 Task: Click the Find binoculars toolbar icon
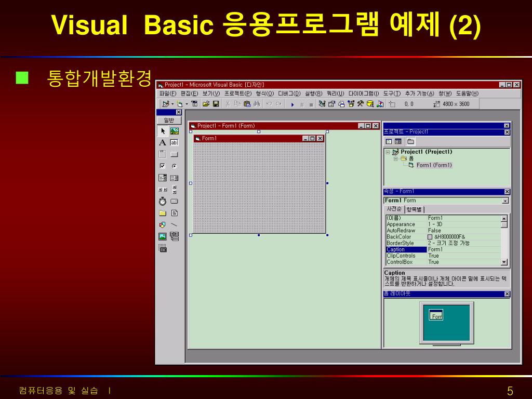coord(257,104)
